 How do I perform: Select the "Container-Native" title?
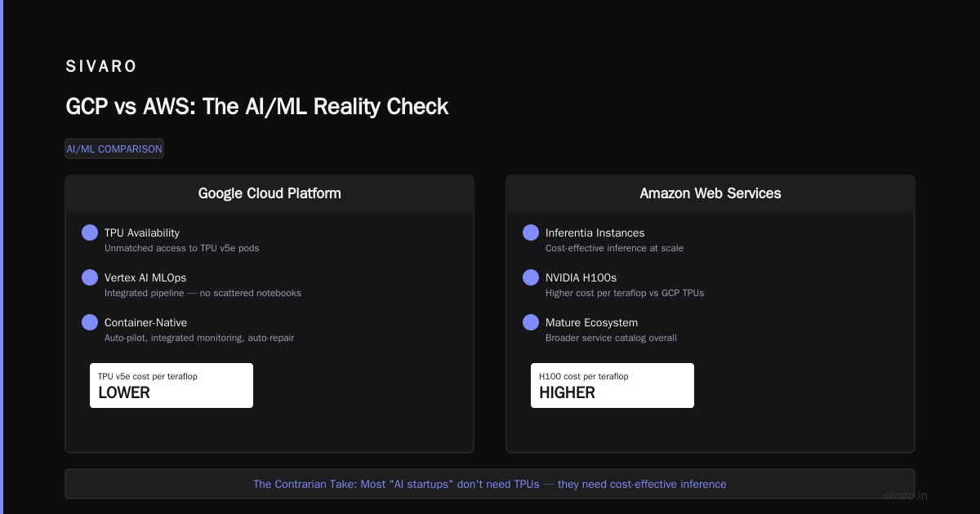145,323
